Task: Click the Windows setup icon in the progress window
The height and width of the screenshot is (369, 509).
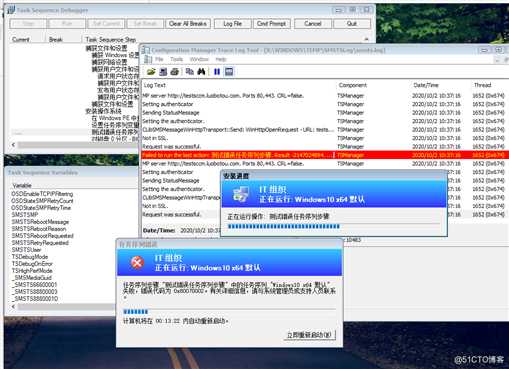Action: [x=241, y=194]
